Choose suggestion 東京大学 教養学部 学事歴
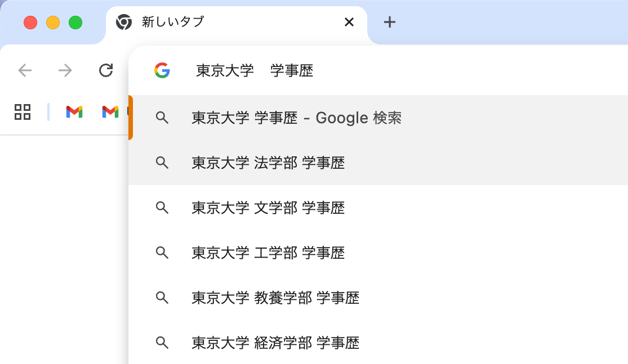 click(x=275, y=298)
